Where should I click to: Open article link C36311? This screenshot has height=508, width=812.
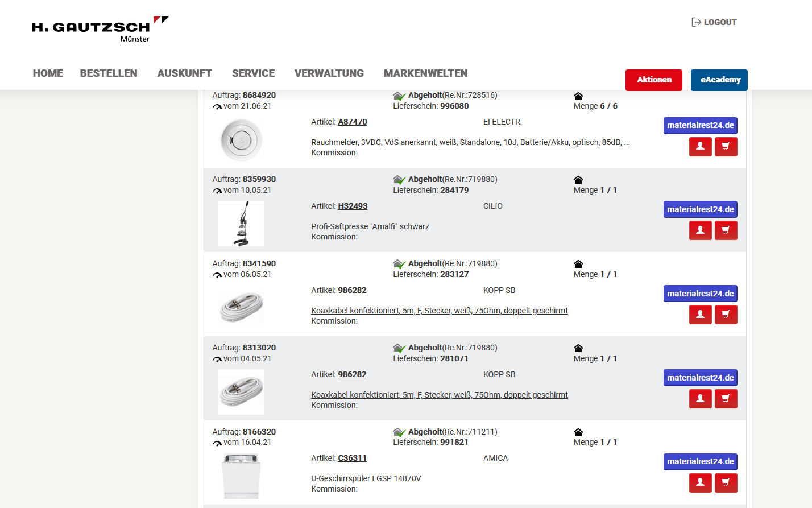tap(352, 458)
